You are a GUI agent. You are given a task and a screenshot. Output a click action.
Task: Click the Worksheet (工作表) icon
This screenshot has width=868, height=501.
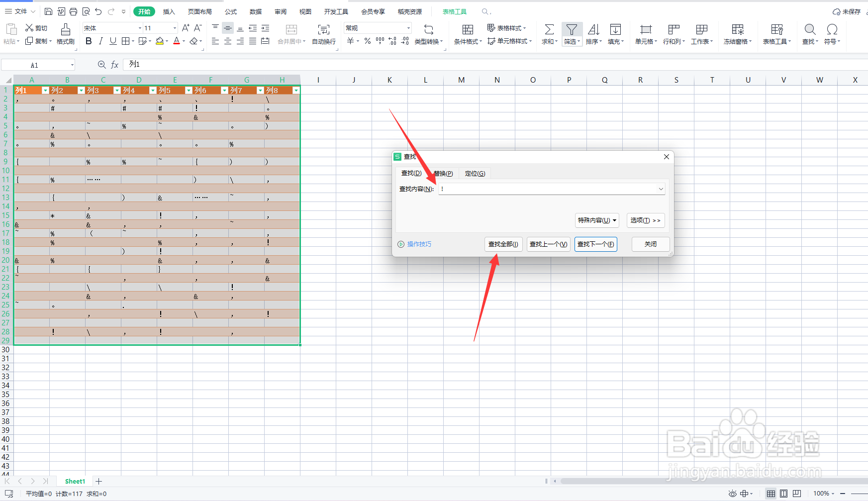click(x=702, y=29)
